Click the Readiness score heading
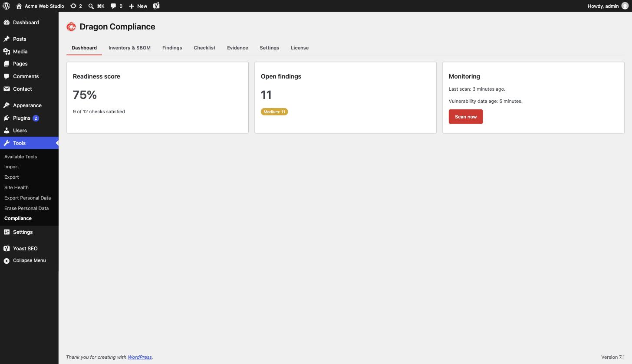Image resolution: width=632 pixels, height=364 pixels. coord(96,76)
